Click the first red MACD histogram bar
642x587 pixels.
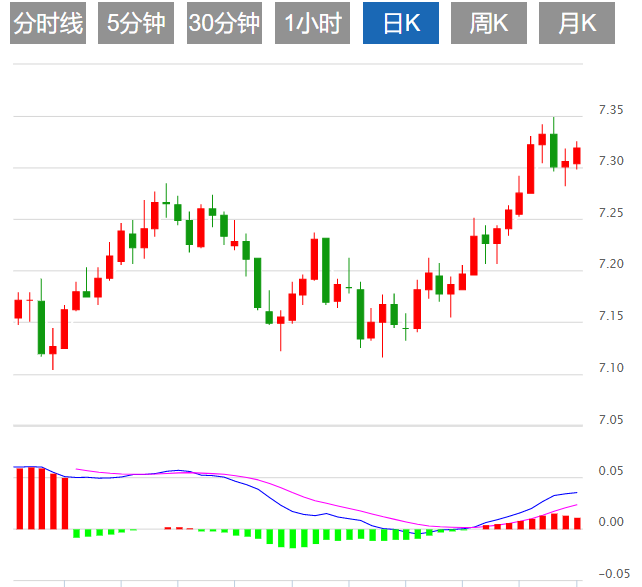(x=20, y=499)
